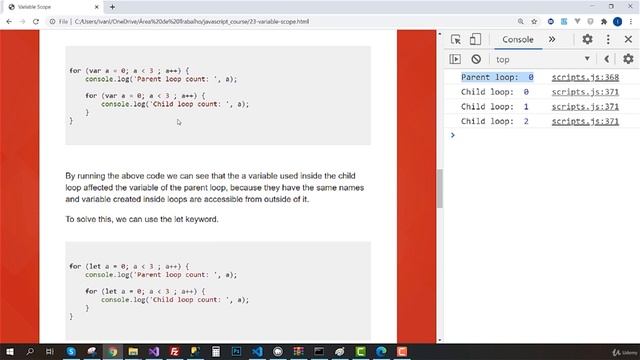
Task: Open the Extensions puzzle piece menu
Action: click(604, 22)
